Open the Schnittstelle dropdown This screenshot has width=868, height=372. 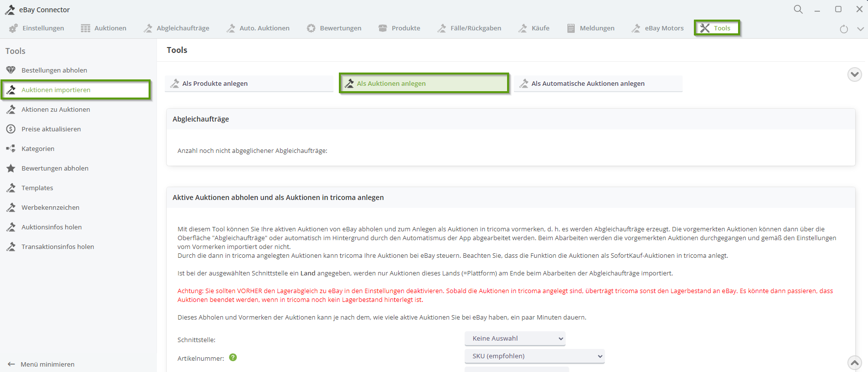click(515, 338)
